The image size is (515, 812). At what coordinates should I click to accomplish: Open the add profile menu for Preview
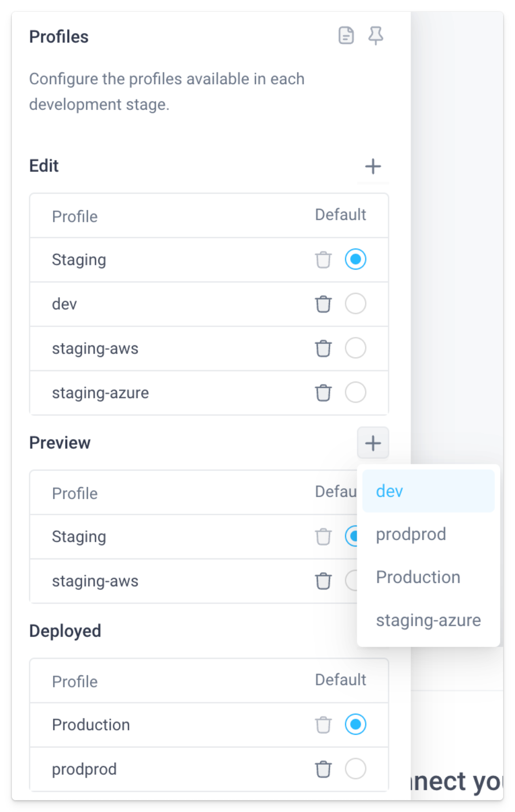point(372,443)
